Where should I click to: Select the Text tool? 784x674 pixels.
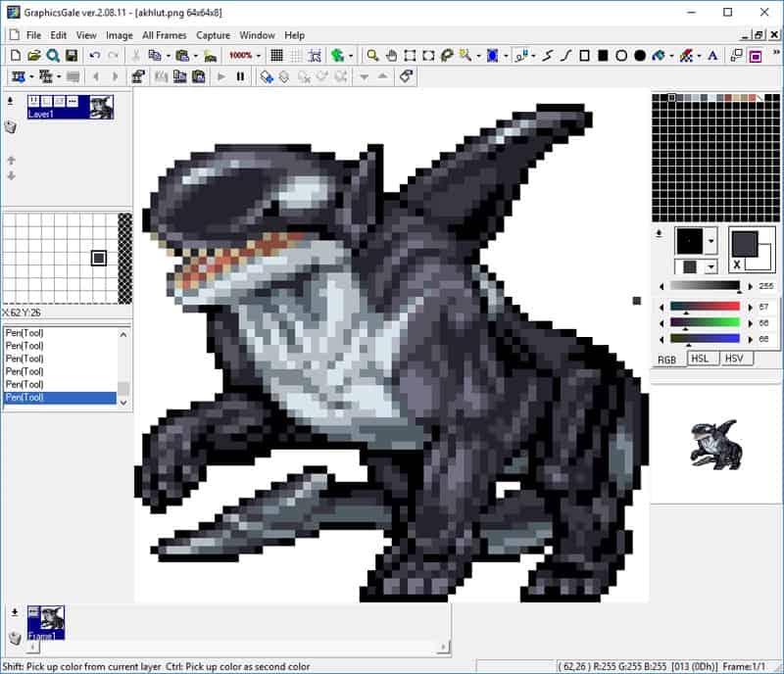click(x=713, y=56)
